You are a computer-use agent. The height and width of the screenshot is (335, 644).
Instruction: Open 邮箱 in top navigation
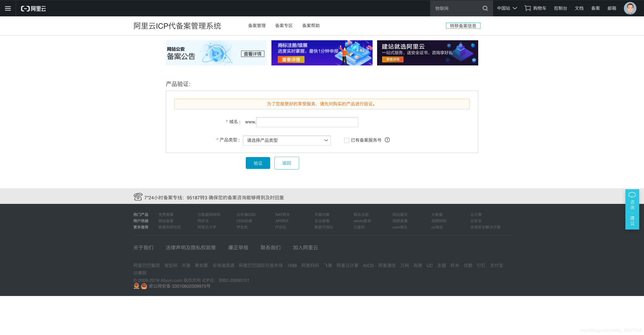[612, 8]
